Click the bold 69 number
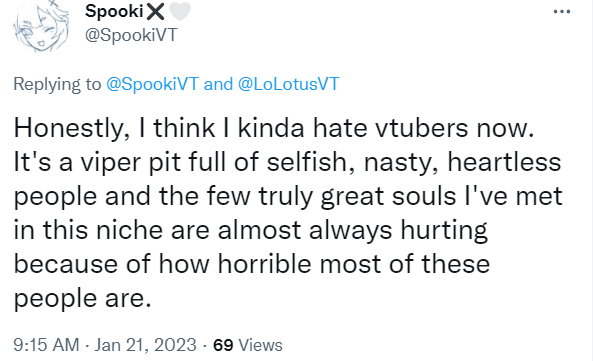 223,345
